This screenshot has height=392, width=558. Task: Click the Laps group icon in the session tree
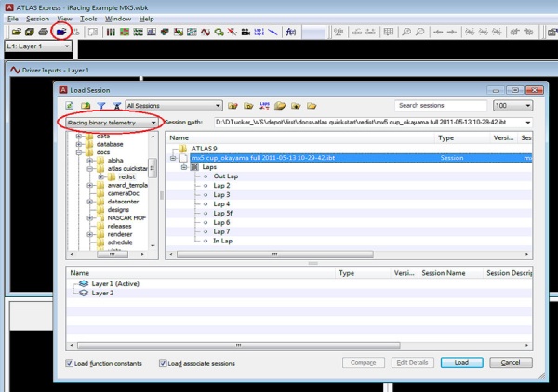(193, 167)
